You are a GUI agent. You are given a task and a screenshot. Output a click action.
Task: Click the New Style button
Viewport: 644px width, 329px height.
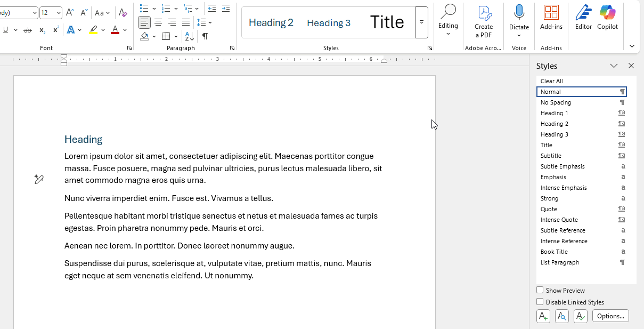543,316
